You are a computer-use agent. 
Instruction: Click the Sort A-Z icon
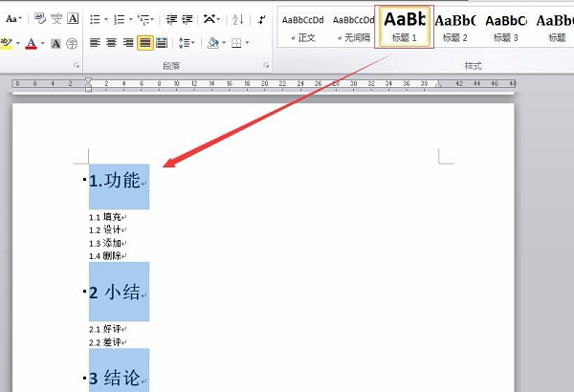tap(238, 19)
